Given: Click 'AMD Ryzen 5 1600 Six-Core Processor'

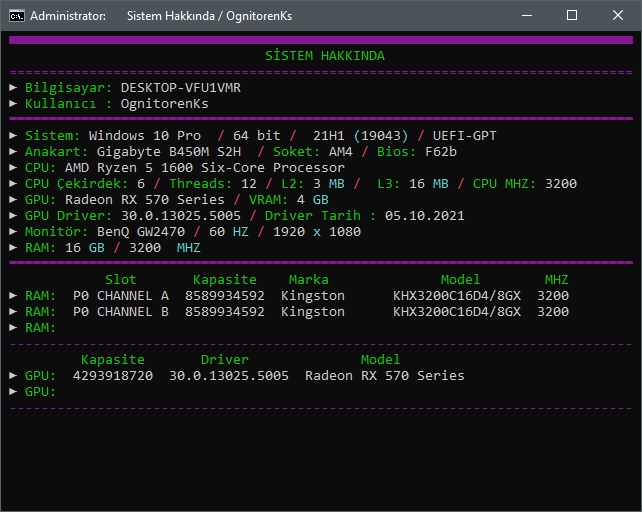Looking at the screenshot, I should click(x=205, y=168).
